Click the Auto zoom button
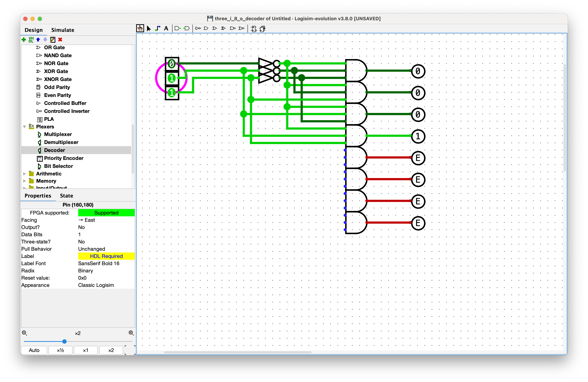Screen dimensions: 588x382 pos(34,350)
